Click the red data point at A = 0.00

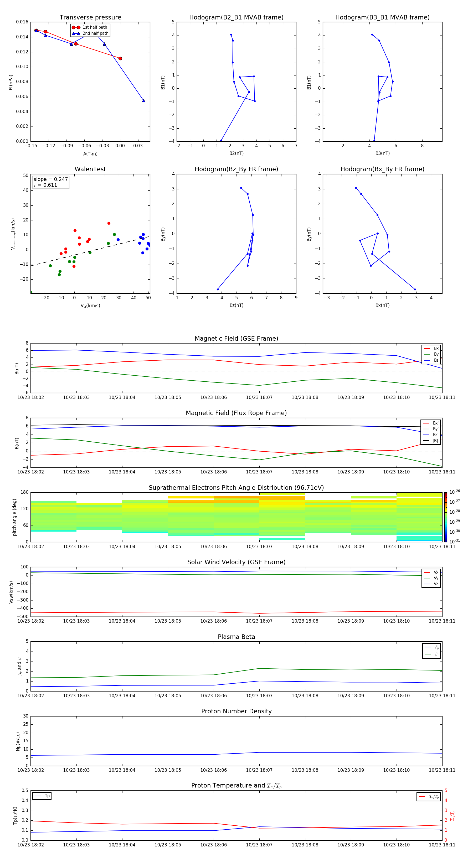[x=120, y=59]
